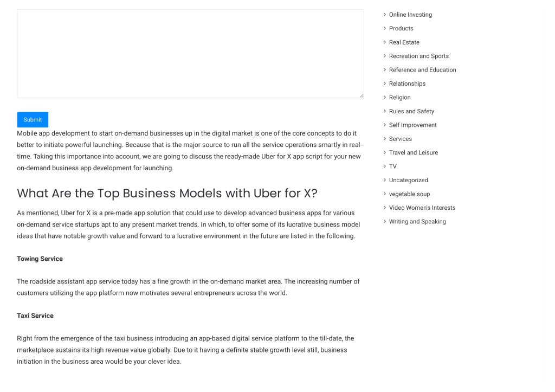Click the chevron icon beside Uncategorized
The image size is (555, 392).
[x=385, y=180]
